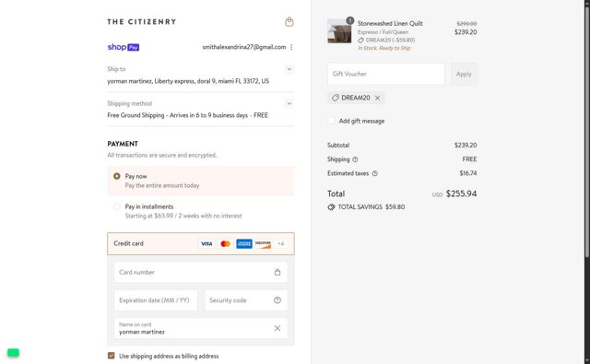
Task: Remove the DREAM20 discount code
Action: pyautogui.click(x=377, y=98)
